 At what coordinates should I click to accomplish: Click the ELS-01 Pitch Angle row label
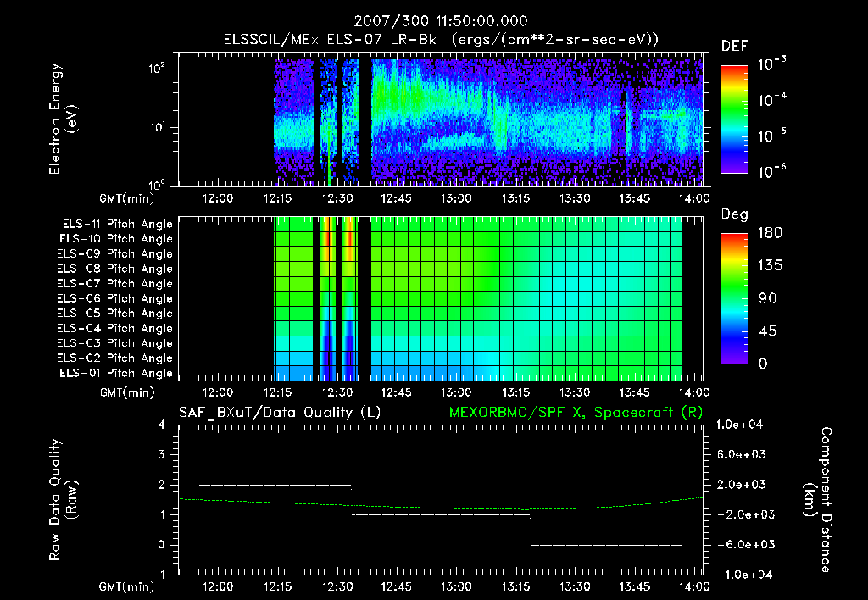(116, 373)
